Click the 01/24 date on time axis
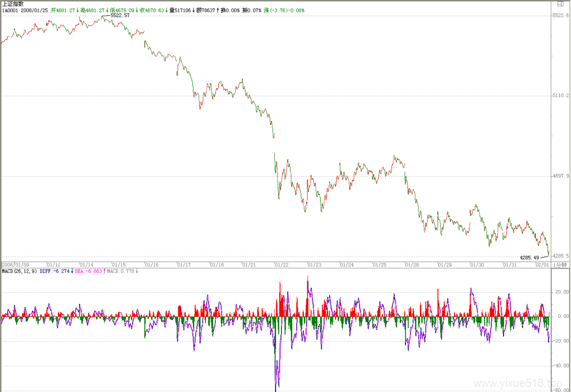The height and width of the screenshot is (392, 571). click(347, 265)
